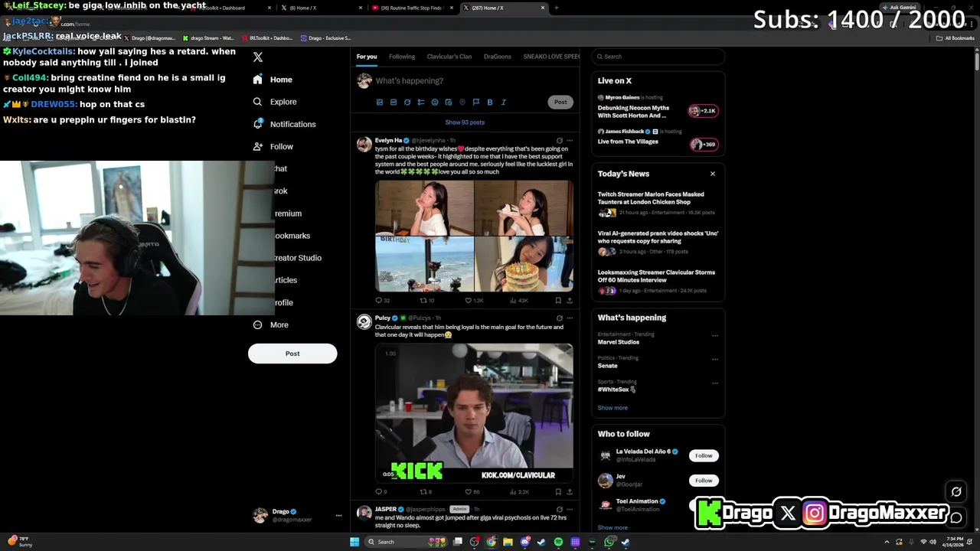Open All Bookmarks folder in browser
The image size is (980, 551).
(x=956, y=38)
